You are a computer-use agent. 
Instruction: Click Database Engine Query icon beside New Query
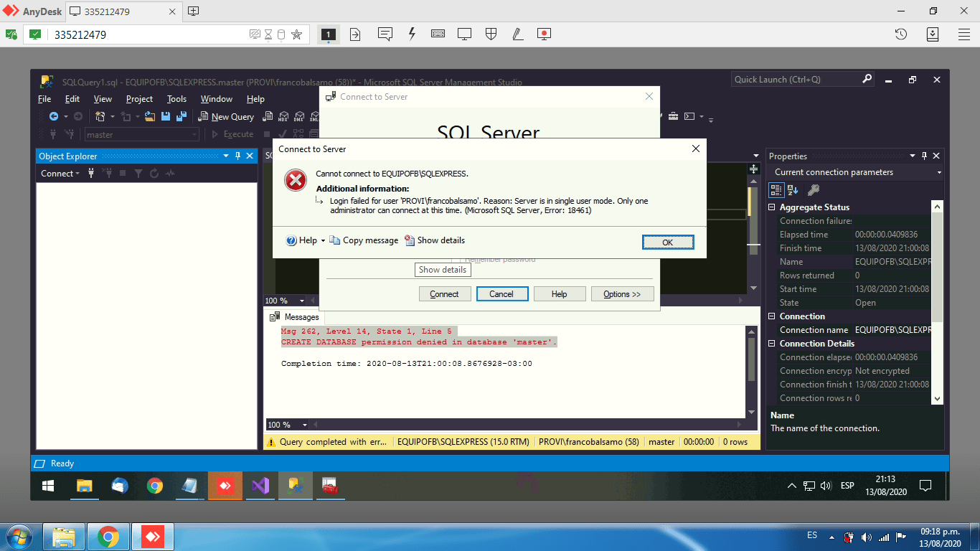coord(268,116)
